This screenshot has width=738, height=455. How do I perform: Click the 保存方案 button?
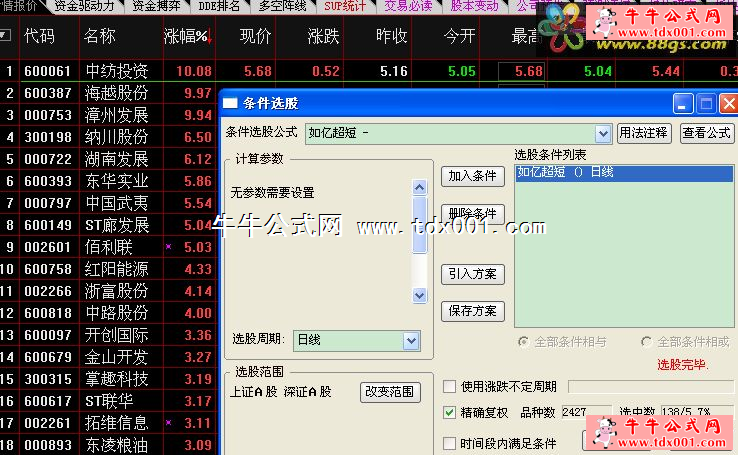(473, 311)
